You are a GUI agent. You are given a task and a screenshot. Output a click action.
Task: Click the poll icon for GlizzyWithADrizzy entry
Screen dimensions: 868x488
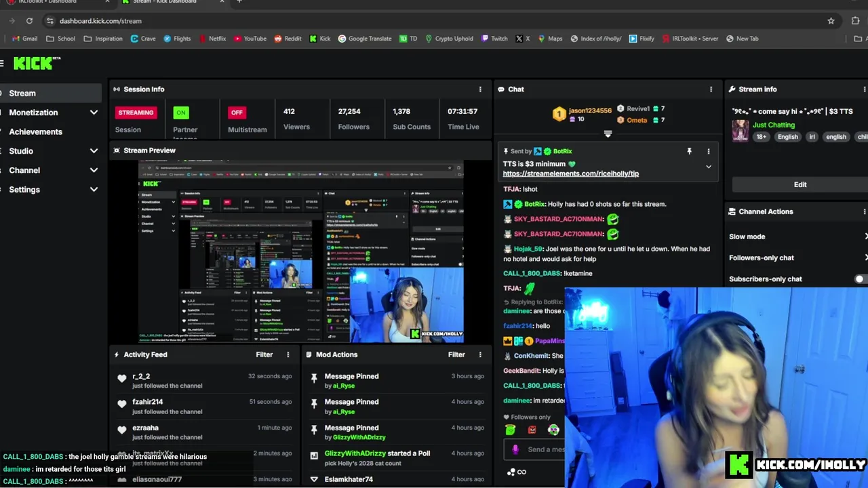click(314, 455)
